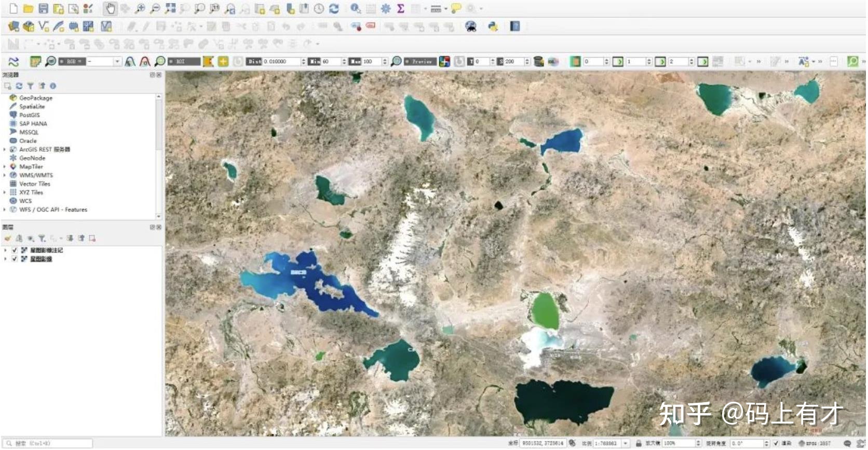The width and height of the screenshot is (868, 450).
Task: Expand the WFS / OGC API - Features node
Action: 5,209
